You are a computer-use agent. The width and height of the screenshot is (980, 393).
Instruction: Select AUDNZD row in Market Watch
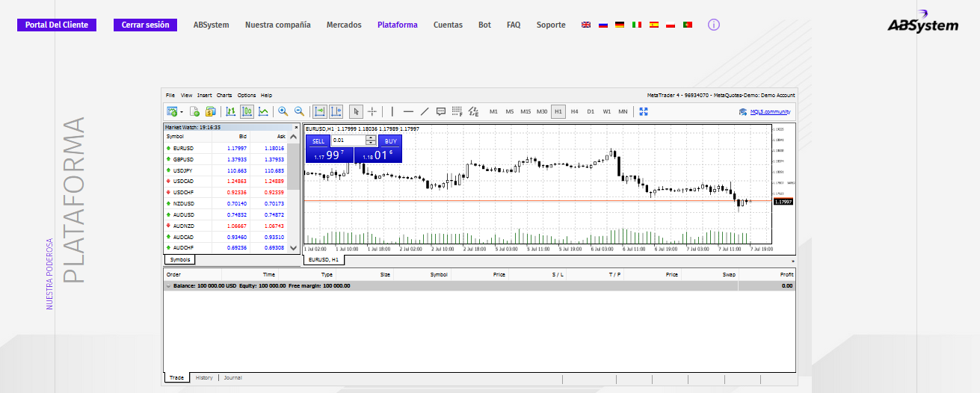click(226, 226)
